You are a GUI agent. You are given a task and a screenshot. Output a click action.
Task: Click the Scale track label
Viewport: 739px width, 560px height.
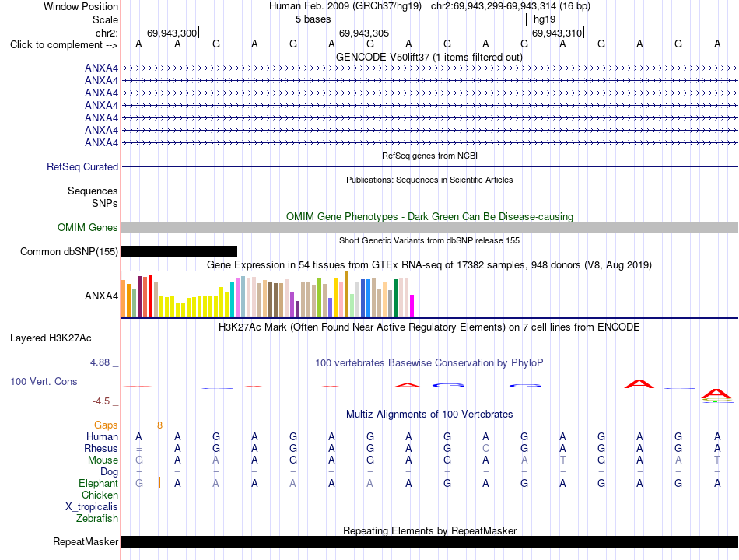(x=105, y=19)
